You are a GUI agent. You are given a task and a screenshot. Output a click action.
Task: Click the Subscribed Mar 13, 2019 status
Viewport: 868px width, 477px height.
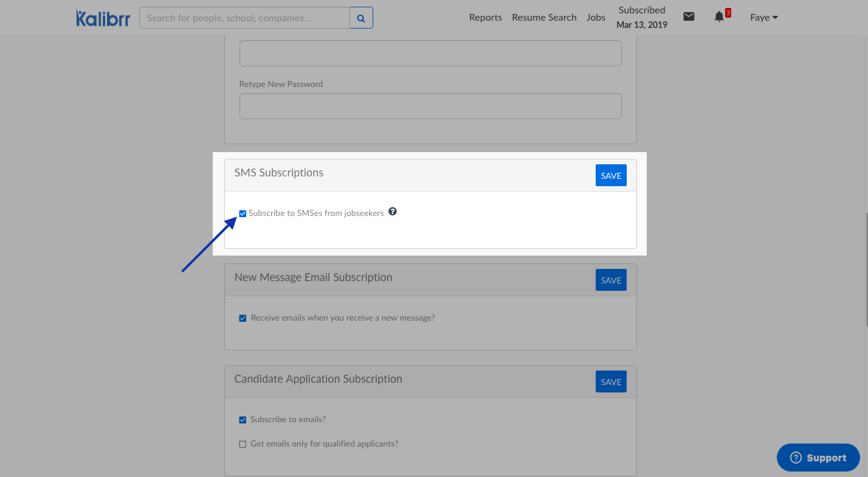coord(642,18)
